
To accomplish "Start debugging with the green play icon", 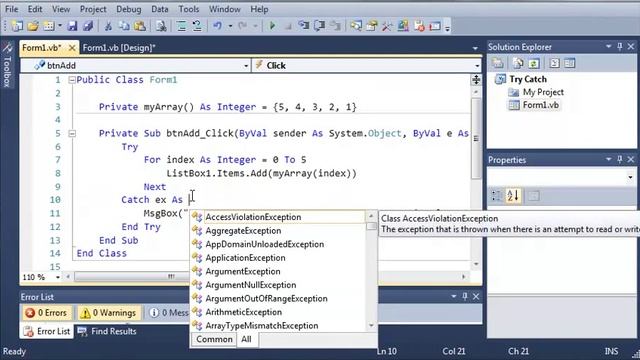I will tap(272, 26).
